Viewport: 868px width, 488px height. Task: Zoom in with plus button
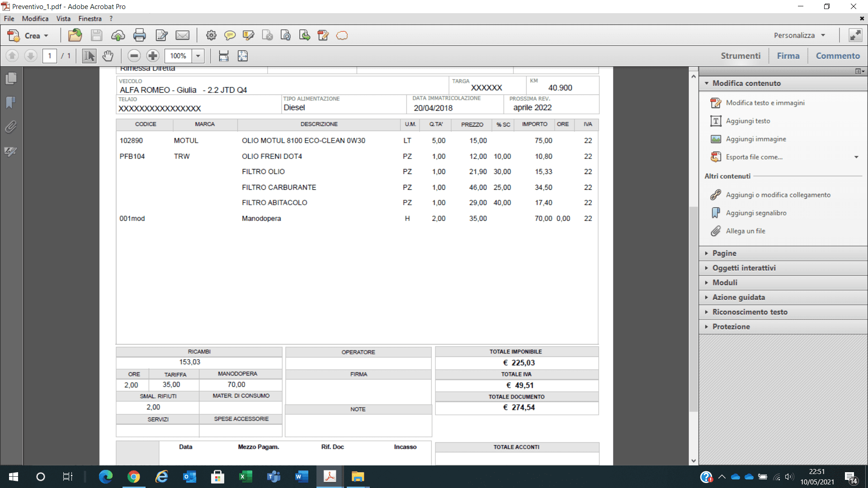tap(153, 56)
